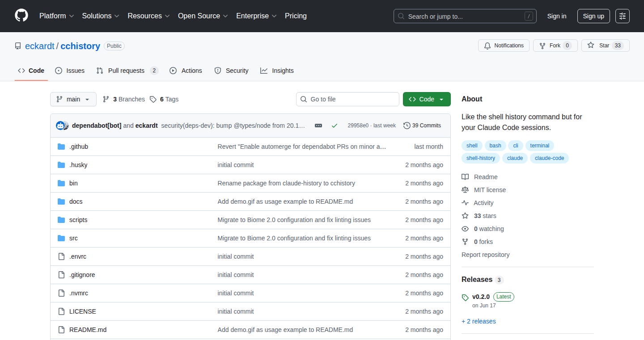Open the 39 Commits history
This screenshot has height=340, width=644.
pyautogui.click(x=422, y=126)
